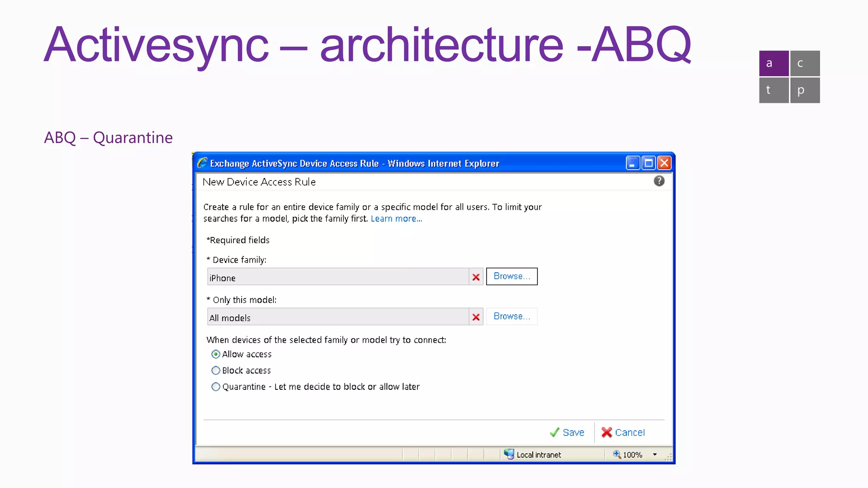Minimize the Device Access Rule window

tap(632, 163)
